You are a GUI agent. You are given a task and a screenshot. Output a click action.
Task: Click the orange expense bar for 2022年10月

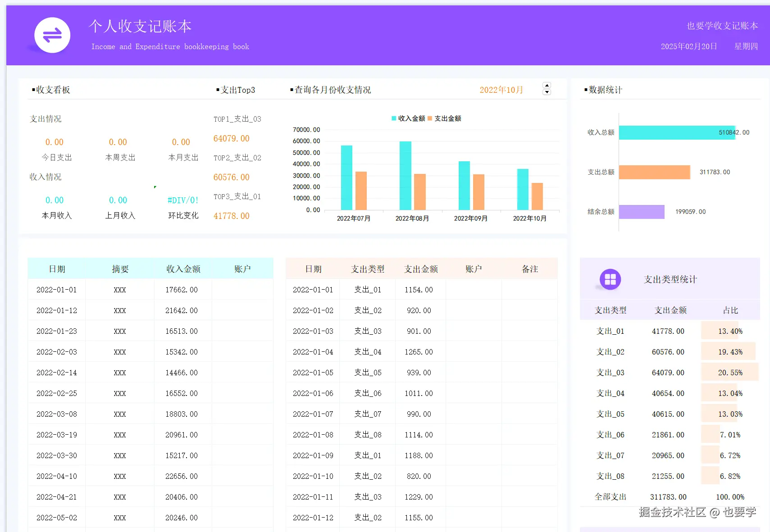[537, 196]
